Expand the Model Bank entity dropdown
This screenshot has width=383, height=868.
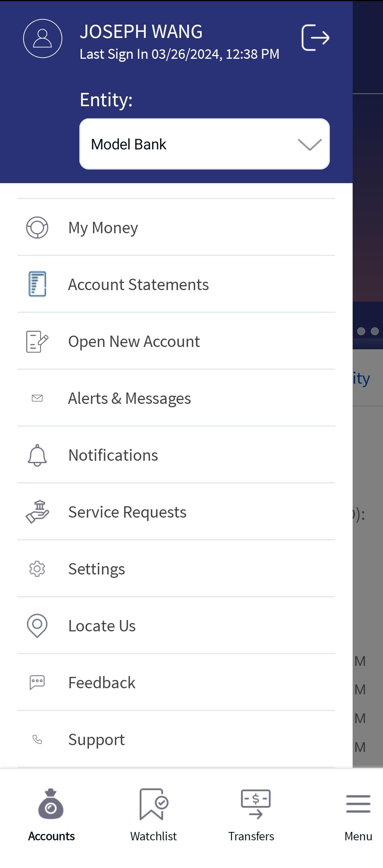[x=204, y=144]
